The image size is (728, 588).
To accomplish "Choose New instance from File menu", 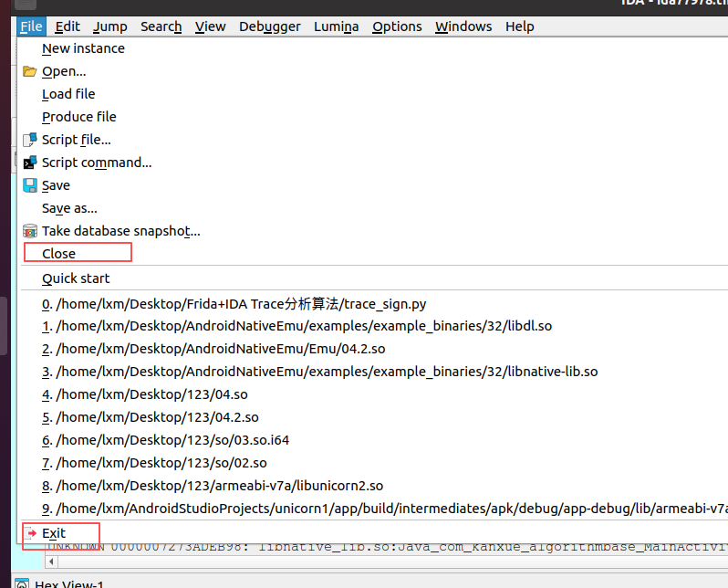I will 374,48.
